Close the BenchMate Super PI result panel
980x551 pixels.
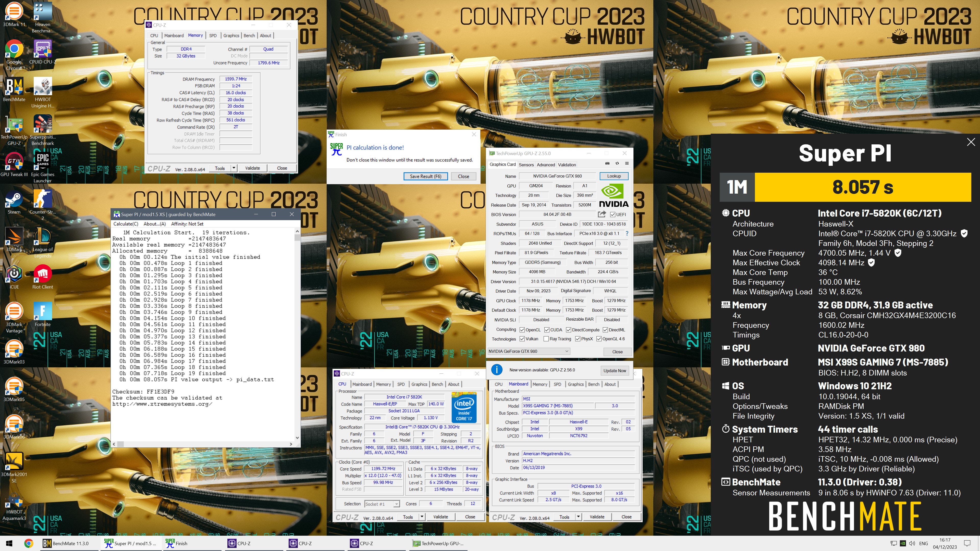pos(971,142)
